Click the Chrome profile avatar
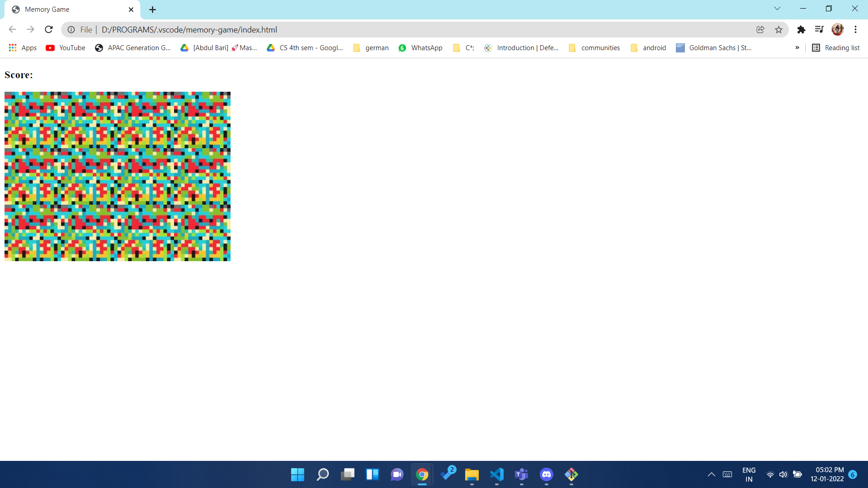Screen dimensions: 868x488 (837, 30)
